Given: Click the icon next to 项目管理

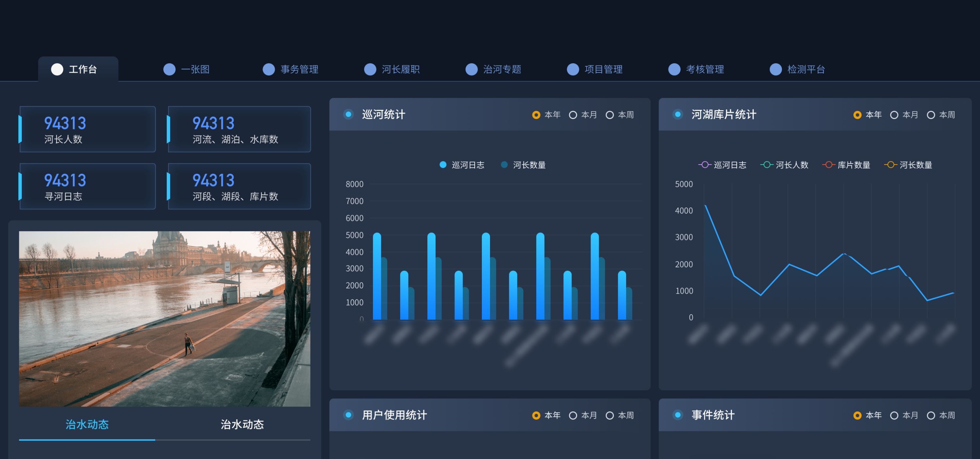Looking at the screenshot, I should click(573, 69).
